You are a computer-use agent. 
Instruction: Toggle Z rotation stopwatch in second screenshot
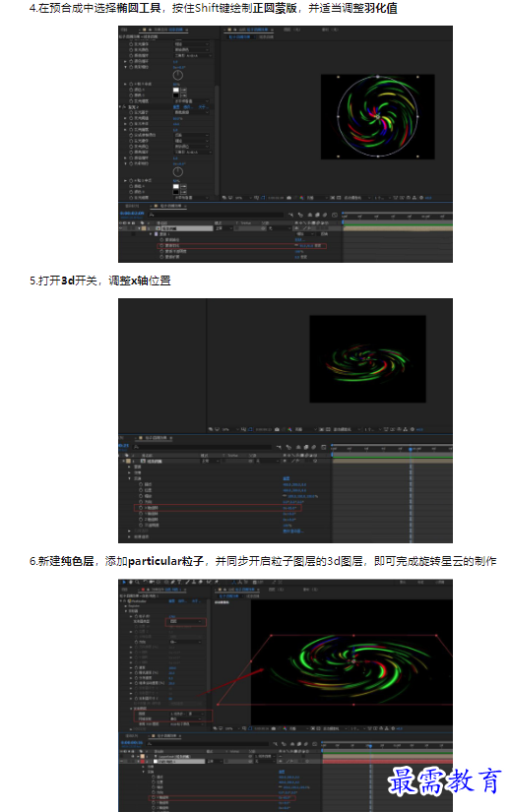tap(141, 520)
